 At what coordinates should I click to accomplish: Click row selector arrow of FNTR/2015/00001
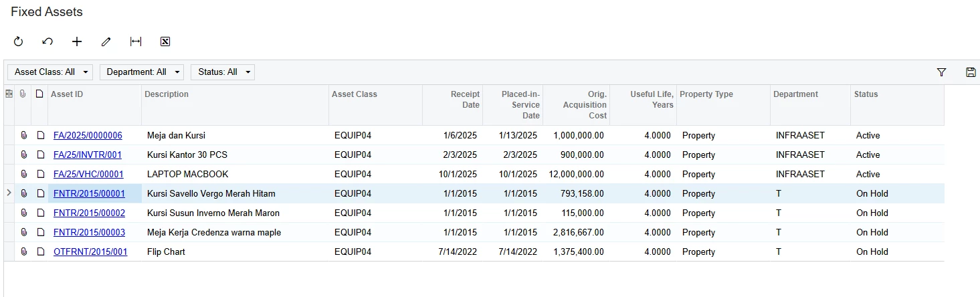(9, 193)
